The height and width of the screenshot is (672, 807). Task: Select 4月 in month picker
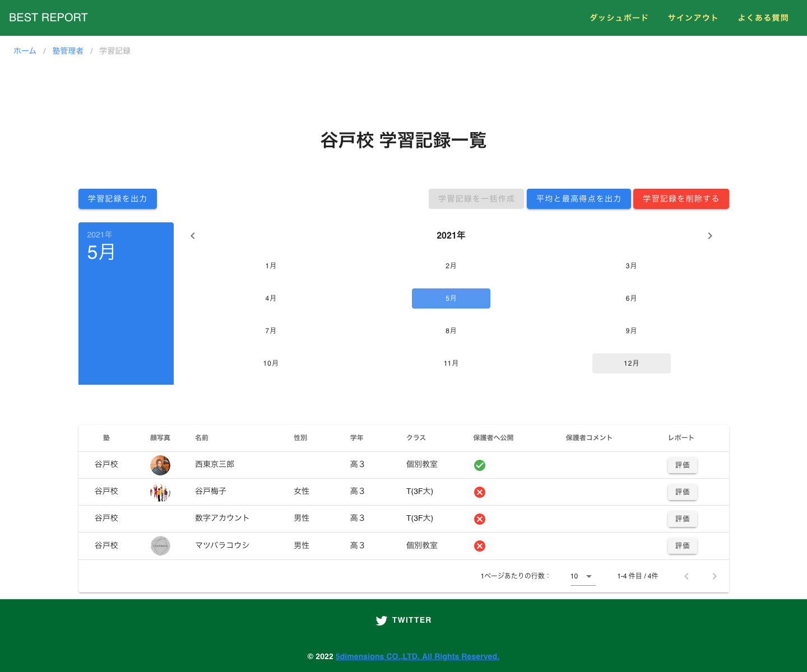271,298
